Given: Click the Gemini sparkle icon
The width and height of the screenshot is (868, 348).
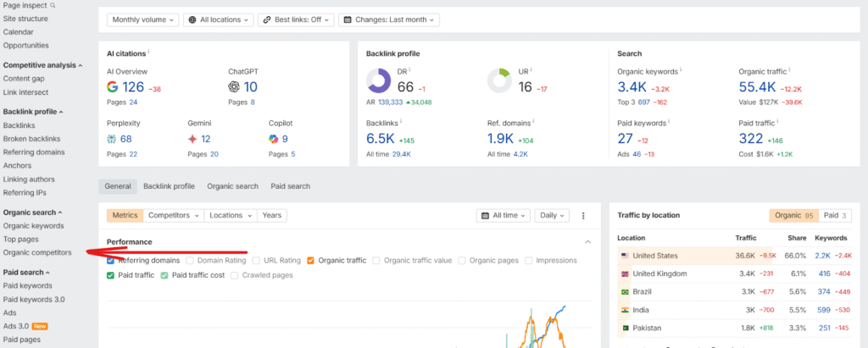Looking at the screenshot, I should click(x=192, y=139).
